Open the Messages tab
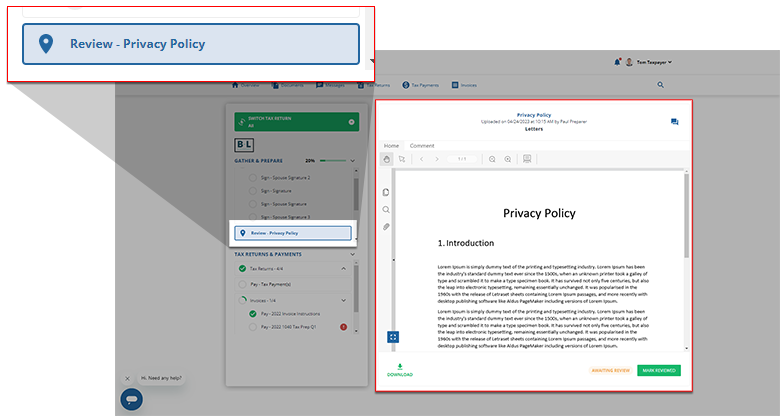 click(x=330, y=85)
